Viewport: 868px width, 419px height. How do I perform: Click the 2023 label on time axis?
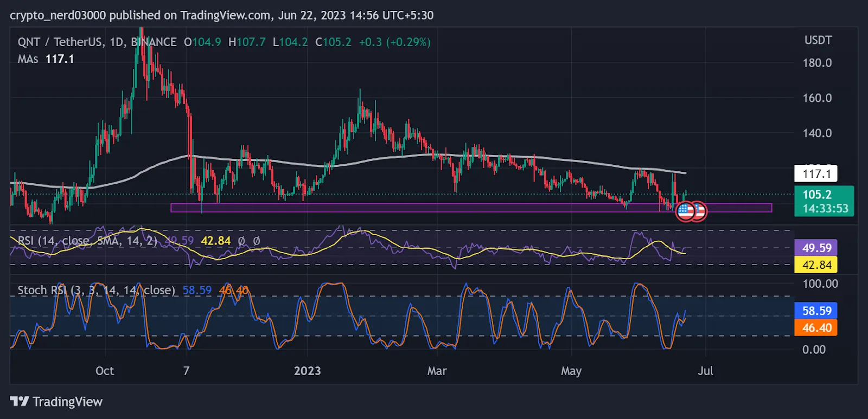307,371
